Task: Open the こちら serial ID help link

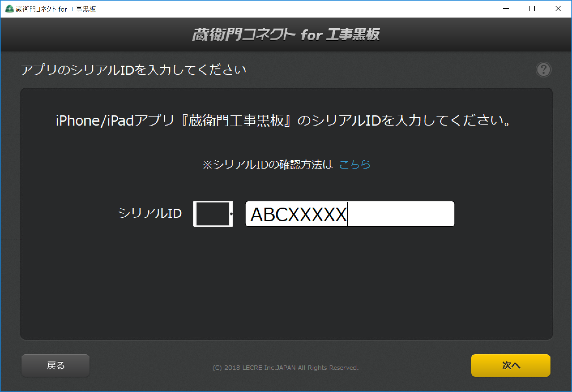Action: point(355,164)
